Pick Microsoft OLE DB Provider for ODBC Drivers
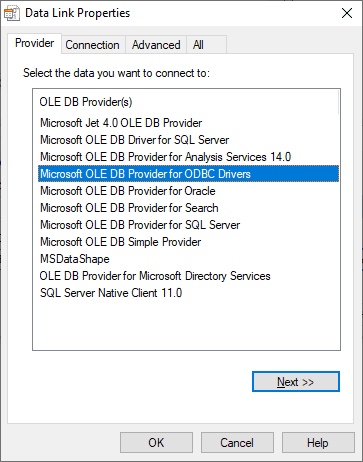Viewport: 363px width, 462px height. pos(188,174)
